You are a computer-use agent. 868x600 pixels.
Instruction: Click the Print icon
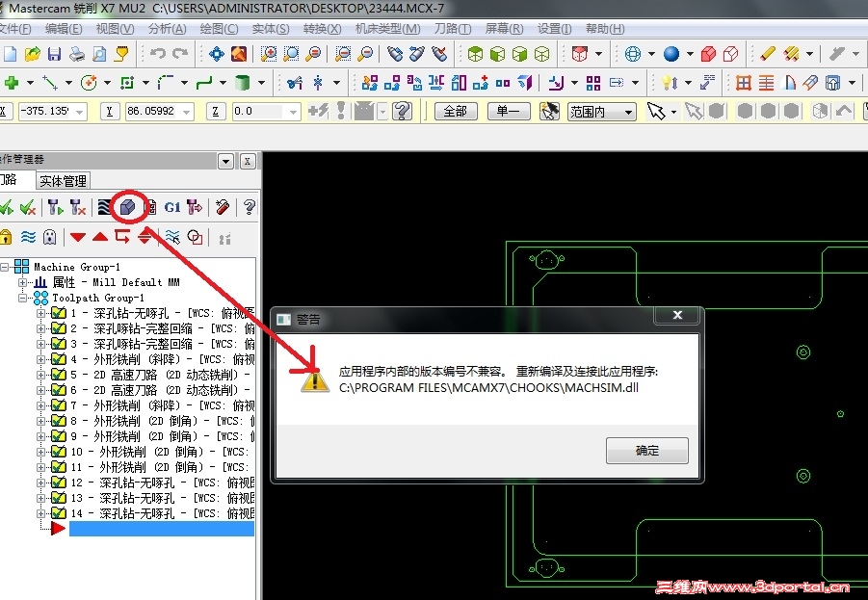tap(76, 54)
